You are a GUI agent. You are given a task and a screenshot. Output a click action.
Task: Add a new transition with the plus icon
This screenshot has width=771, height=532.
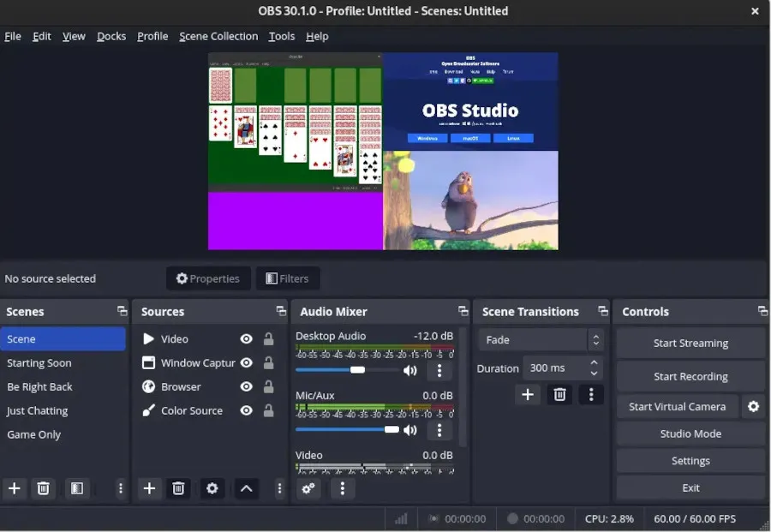point(528,394)
